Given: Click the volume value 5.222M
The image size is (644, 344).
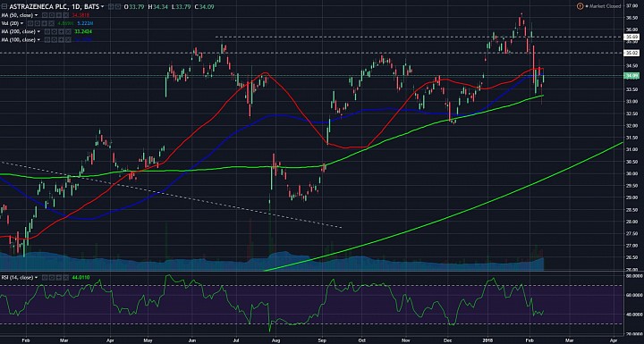Looking at the screenshot, I should [x=85, y=23].
